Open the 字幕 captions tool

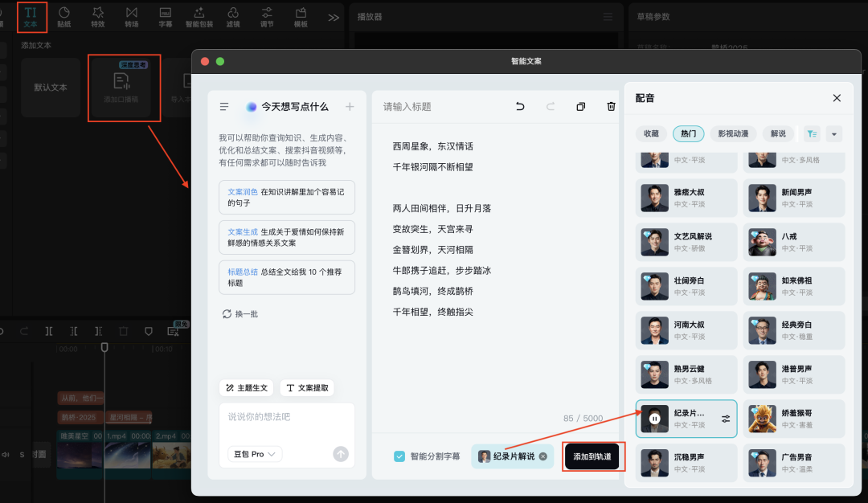167,16
